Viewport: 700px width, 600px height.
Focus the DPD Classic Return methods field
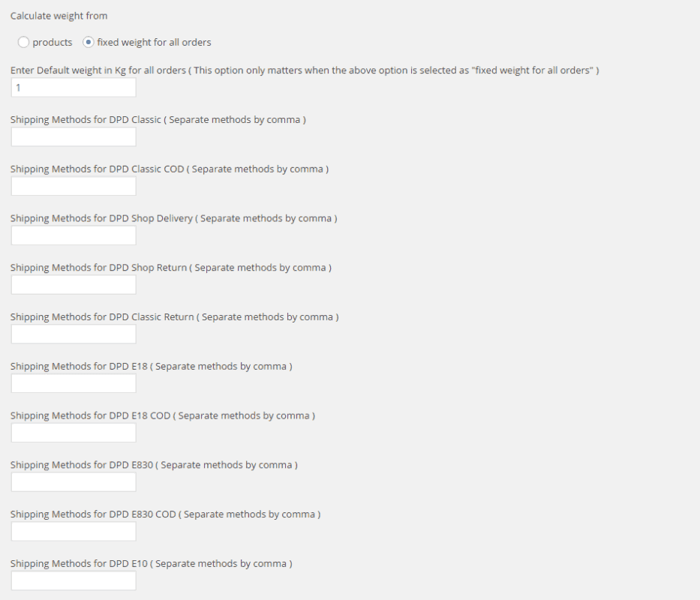click(74, 334)
